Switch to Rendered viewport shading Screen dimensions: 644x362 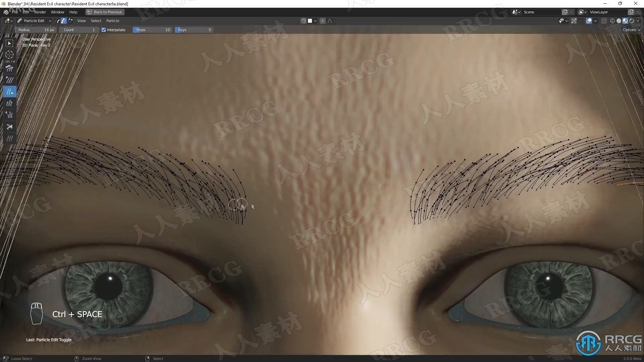[x=632, y=21]
